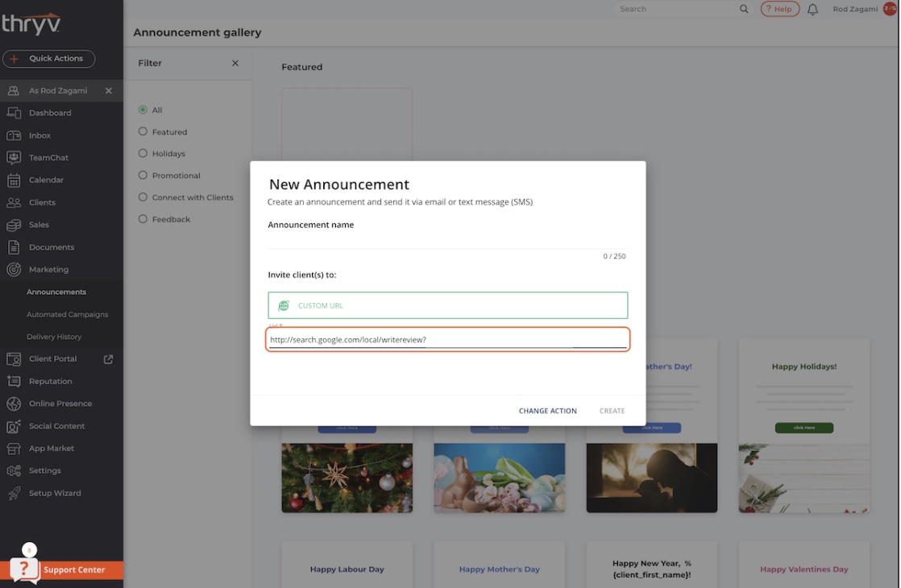The width and height of the screenshot is (901, 588).
Task: Click the thryv logo
Action: tap(31, 24)
